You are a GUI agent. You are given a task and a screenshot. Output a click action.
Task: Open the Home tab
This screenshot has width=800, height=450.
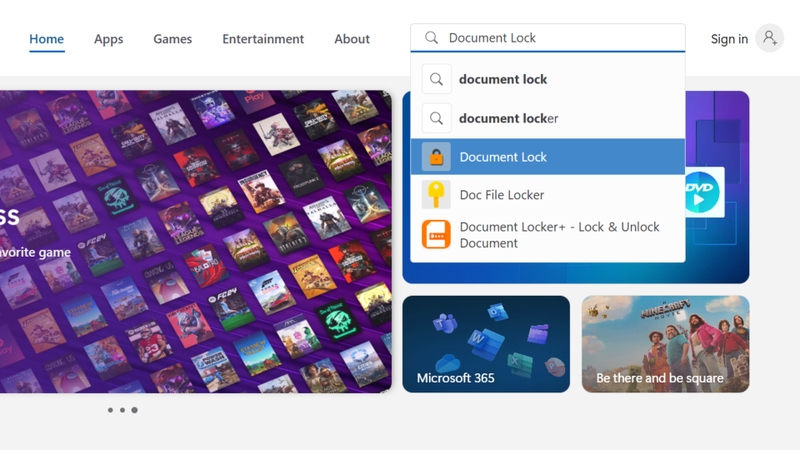[x=46, y=39]
